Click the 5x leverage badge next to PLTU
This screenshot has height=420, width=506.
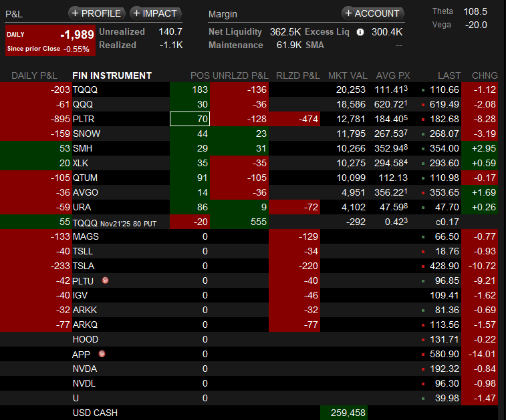pyautogui.click(x=105, y=280)
